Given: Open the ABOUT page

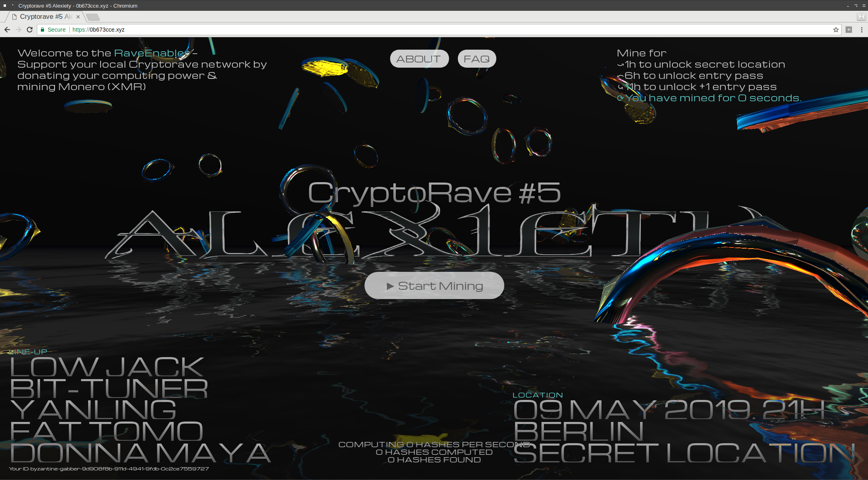Looking at the screenshot, I should 419,58.
